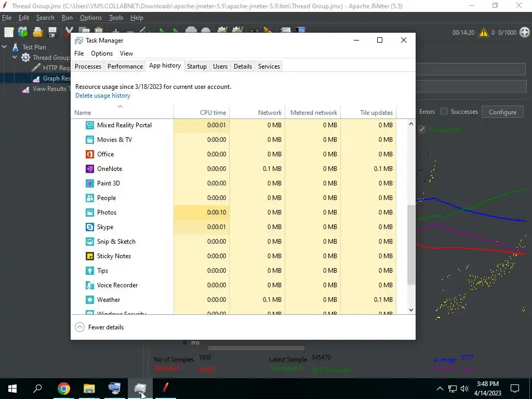Viewport: 532px width, 399px height.
Task: Open JMeter's Run menu
Action: [67, 18]
